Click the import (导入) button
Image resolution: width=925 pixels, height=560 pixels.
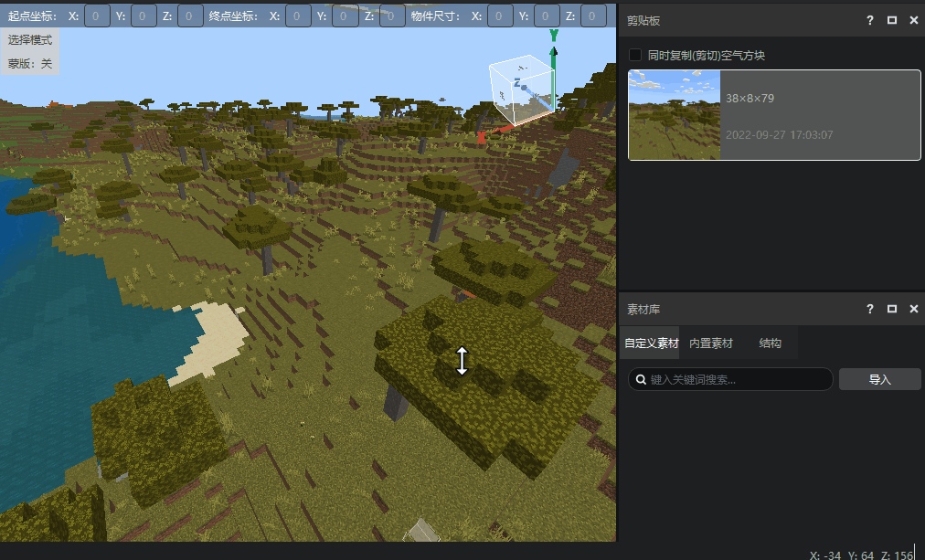point(879,380)
